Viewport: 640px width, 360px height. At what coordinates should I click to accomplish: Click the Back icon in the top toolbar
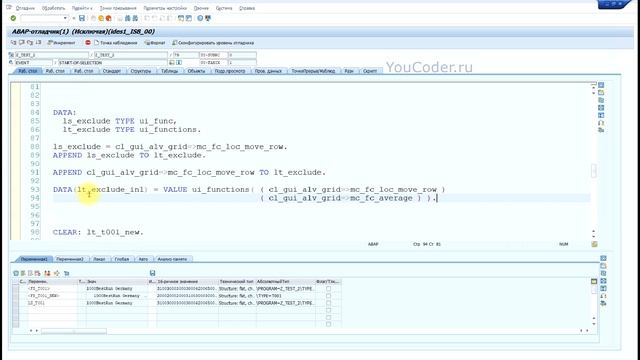tap(93, 18)
